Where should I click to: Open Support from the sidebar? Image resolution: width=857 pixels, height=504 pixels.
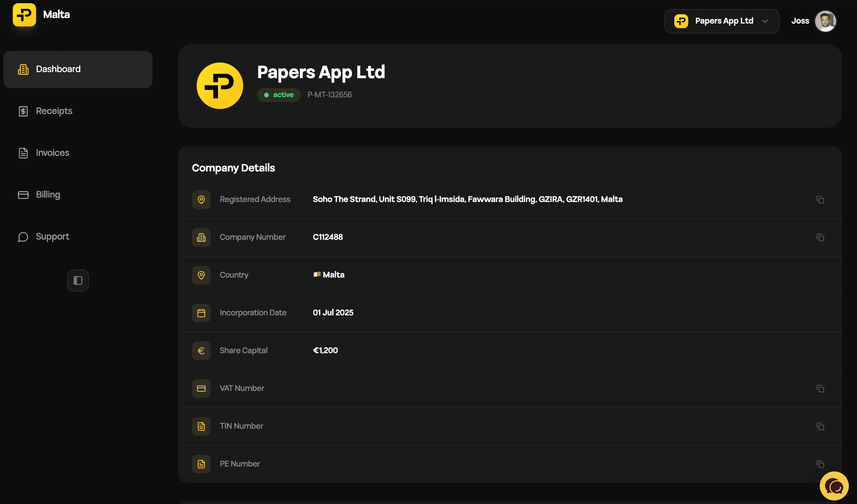[52, 237]
